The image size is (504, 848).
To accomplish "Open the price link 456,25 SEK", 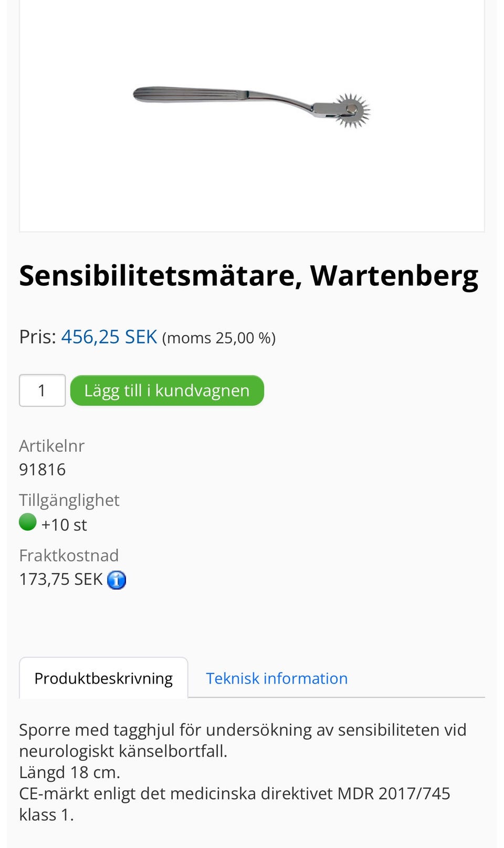I will 109,336.
